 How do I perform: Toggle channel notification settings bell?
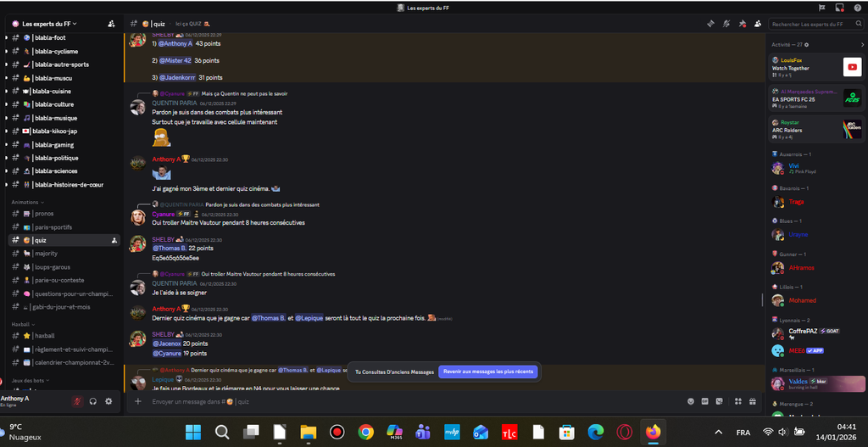(726, 24)
